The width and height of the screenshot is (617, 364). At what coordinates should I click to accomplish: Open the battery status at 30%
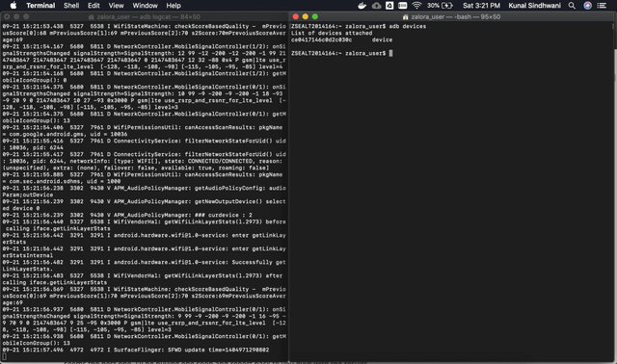[440, 6]
